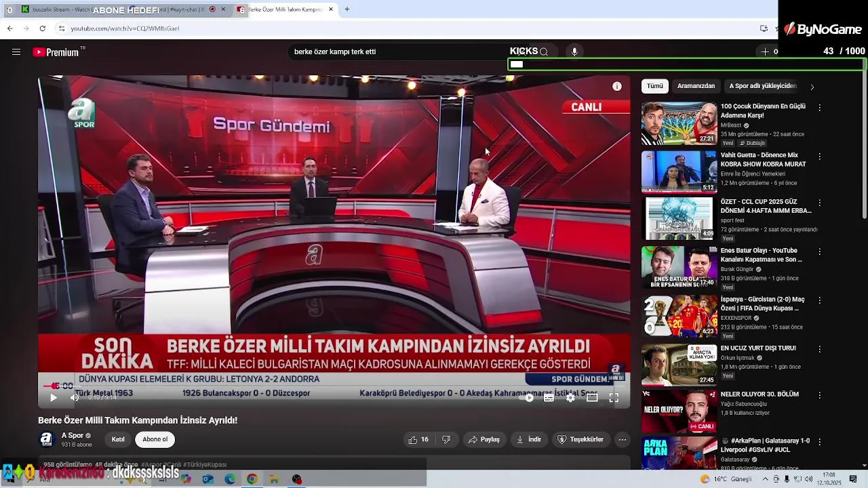The width and height of the screenshot is (868, 488).
Task: Start voice search with microphone icon
Action: pyautogui.click(x=574, y=52)
